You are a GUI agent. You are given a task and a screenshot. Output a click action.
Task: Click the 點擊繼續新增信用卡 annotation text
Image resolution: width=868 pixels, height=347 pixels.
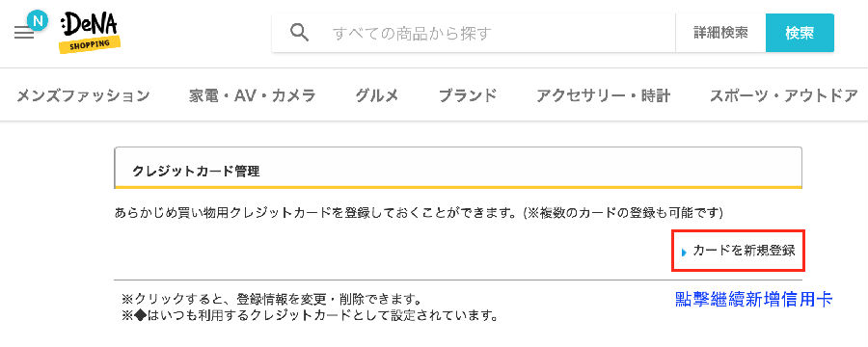click(754, 300)
